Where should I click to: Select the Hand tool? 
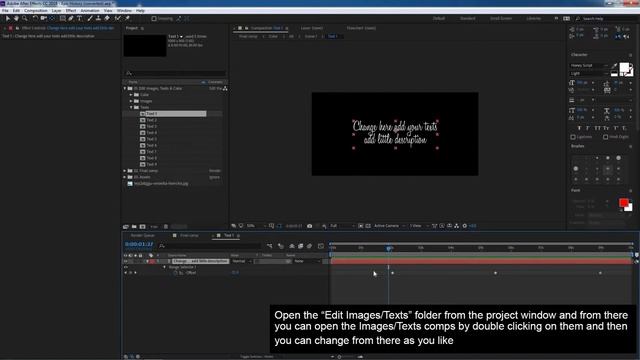coord(16,18)
